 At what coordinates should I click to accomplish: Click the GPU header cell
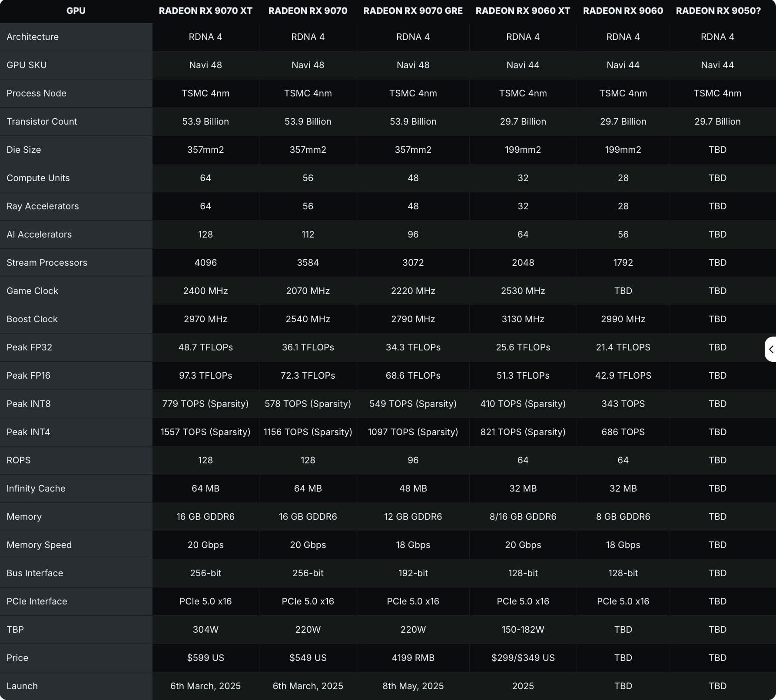pyautogui.click(x=76, y=11)
